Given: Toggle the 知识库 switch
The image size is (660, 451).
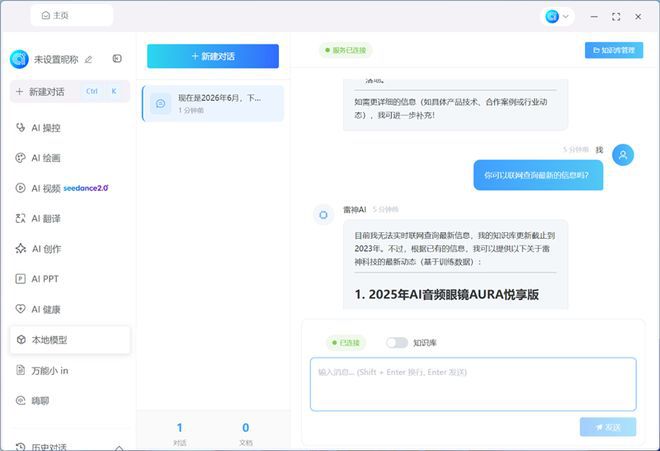Looking at the screenshot, I should click(397, 343).
